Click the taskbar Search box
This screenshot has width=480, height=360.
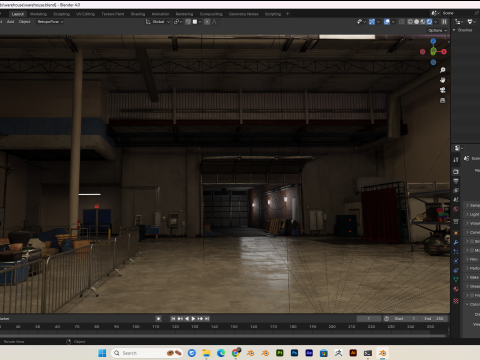[148, 353]
